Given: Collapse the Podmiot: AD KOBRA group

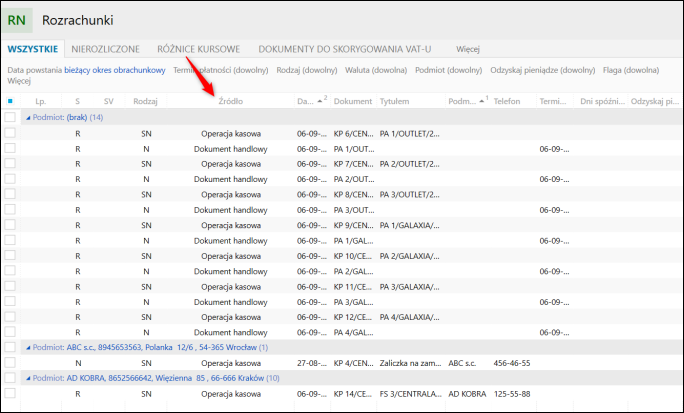Looking at the screenshot, I should point(28,379).
